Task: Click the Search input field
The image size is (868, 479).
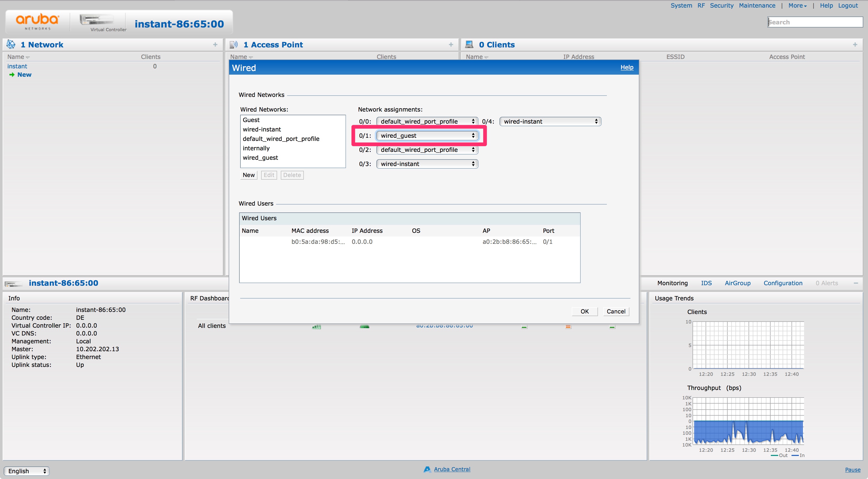Action: pos(815,22)
